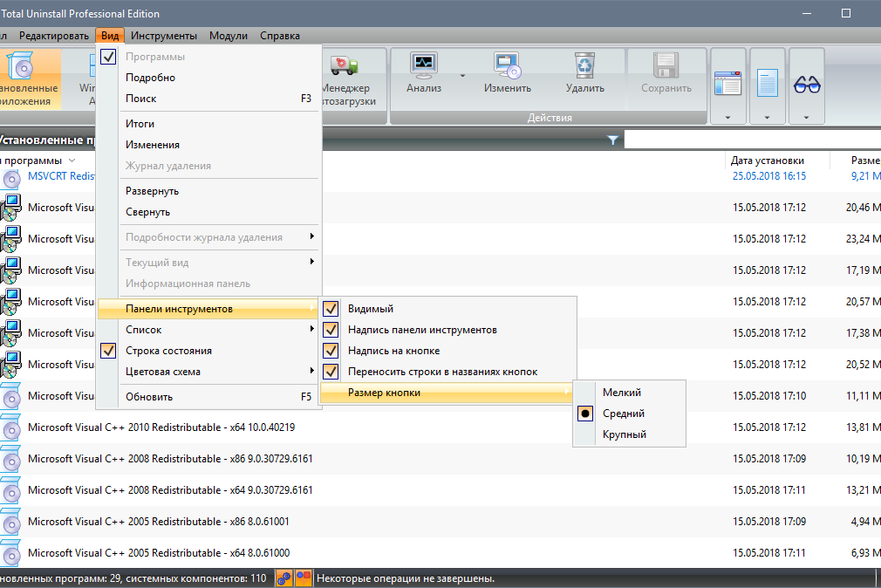Open the Analyze (Анализ) toolbar button

(424, 74)
